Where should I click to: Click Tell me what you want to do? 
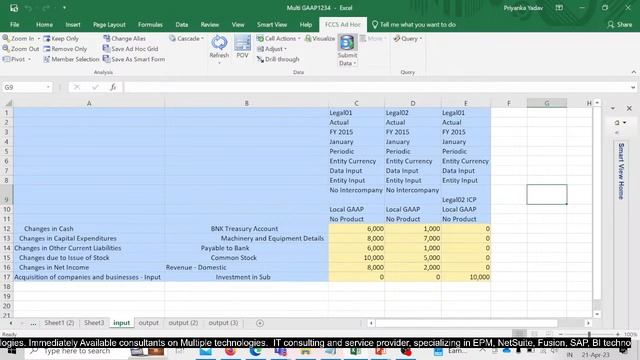413,24
